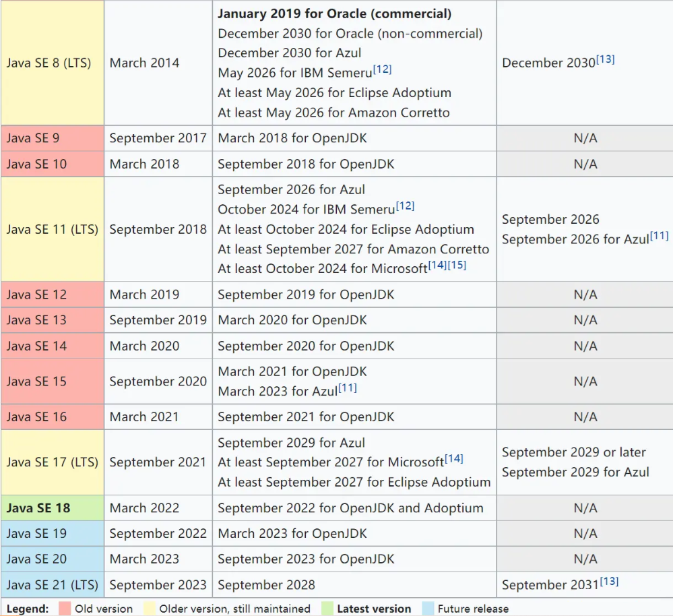Click the March 2014 release date cell

click(x=158, y=63)
